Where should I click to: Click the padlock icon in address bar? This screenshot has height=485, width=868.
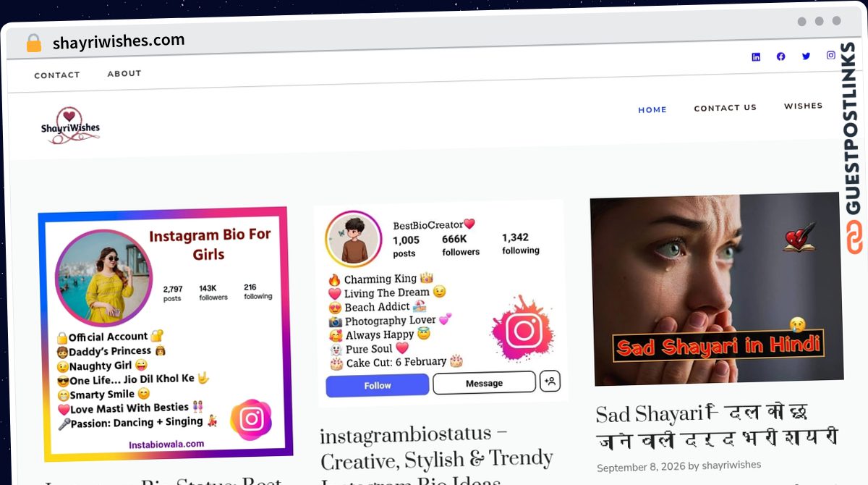[33, 43]
